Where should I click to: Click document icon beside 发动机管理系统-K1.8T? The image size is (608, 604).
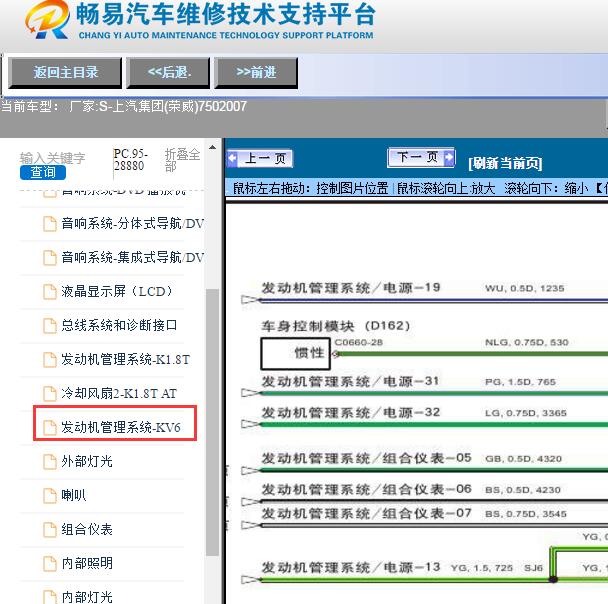tap(50, 360)
